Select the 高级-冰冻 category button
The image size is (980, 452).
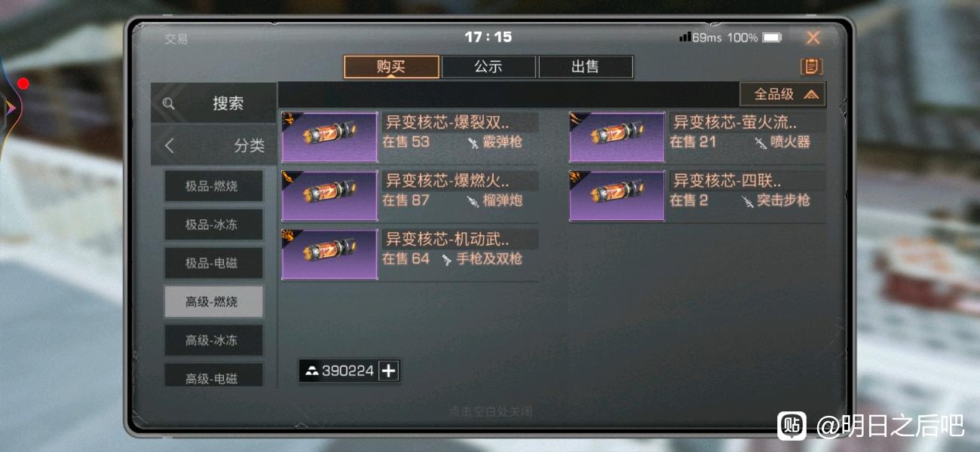coord(214,340)
